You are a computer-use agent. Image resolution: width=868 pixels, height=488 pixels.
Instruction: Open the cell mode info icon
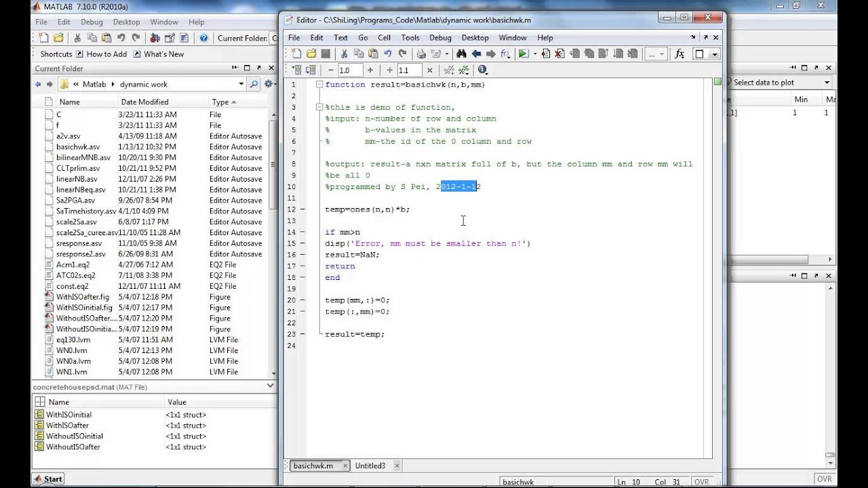pyautogui.click(x=483, y=70)
